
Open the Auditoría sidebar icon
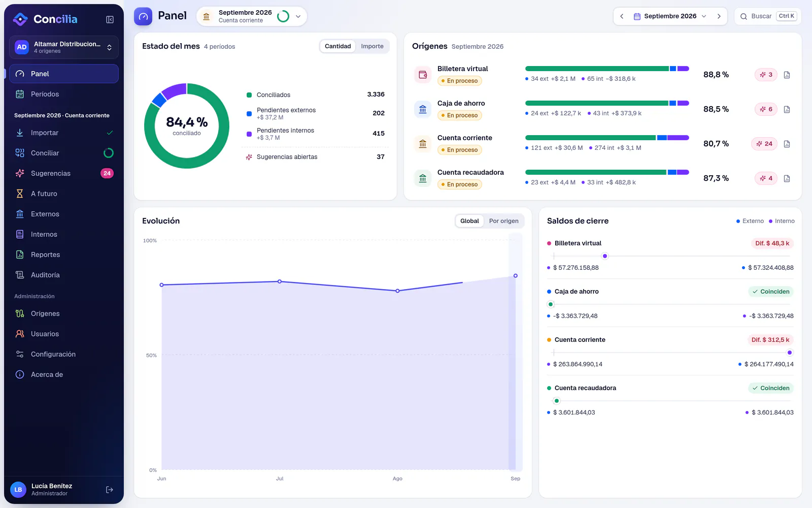[x=20, y=275]
